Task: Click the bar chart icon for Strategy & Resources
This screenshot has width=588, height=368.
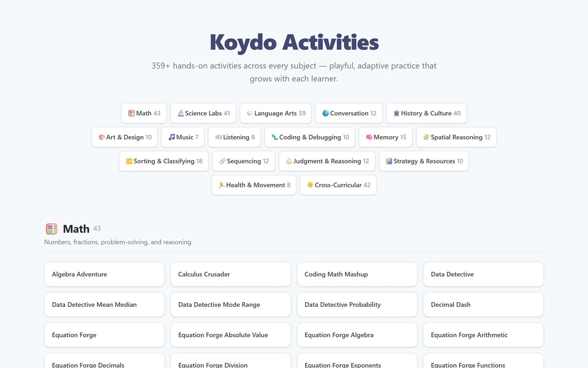Action: 389,161
